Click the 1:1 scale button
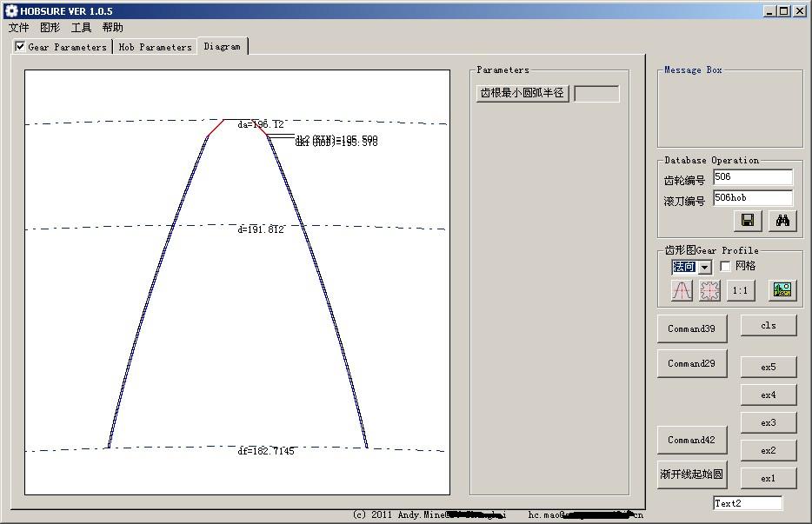Viewport: 812px width, 524px height. [741, 290]
